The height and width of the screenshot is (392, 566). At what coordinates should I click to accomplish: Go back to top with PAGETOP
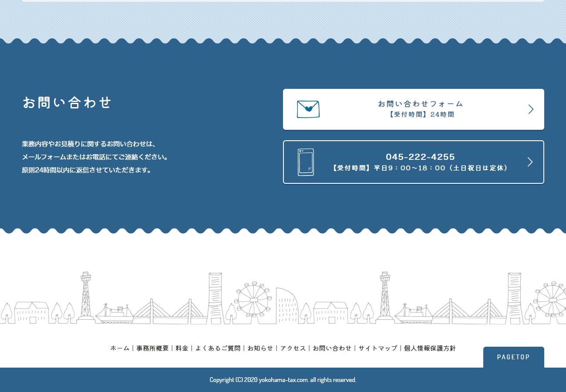pyautogui.click(x=513, y=357)
